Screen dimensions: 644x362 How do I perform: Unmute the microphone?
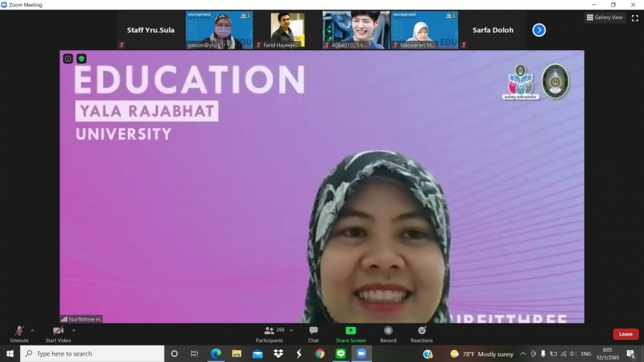(x=19, y=333)
